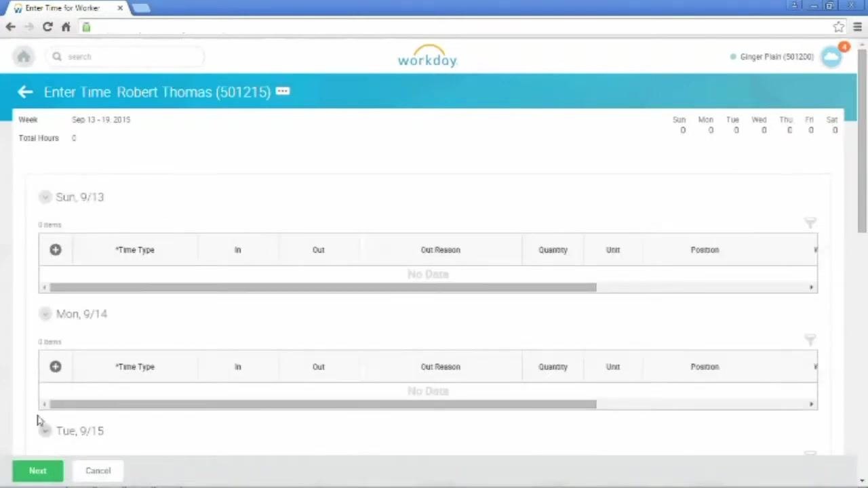868x488 pixels.
Task: Add a row in the Mon, 9/14 table
Action: [56, 367]
